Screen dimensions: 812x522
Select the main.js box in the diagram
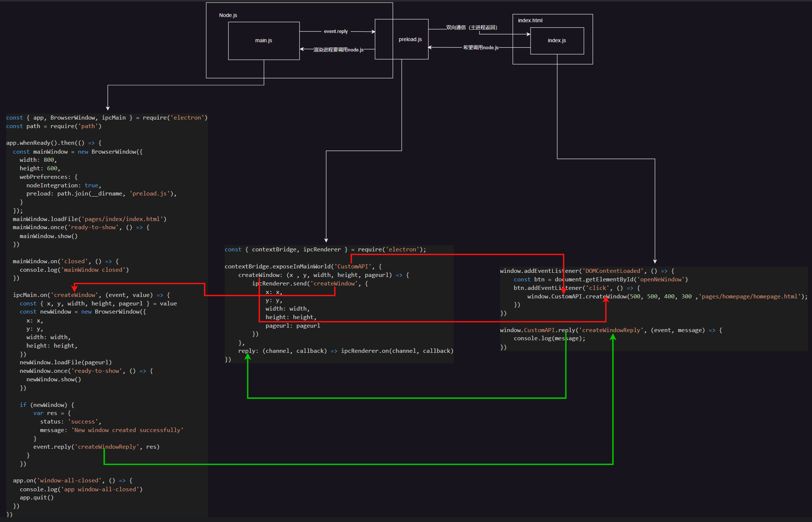[x=264, y=41]
